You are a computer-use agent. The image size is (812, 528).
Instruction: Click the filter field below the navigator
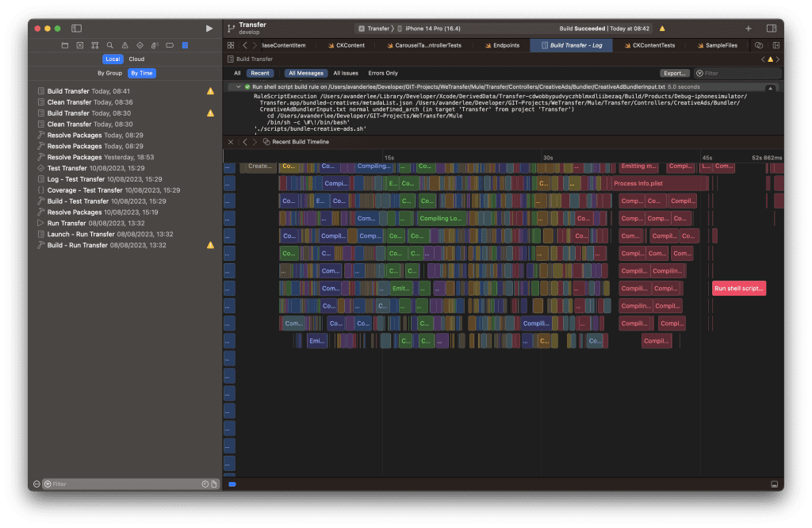coord(119,484)
